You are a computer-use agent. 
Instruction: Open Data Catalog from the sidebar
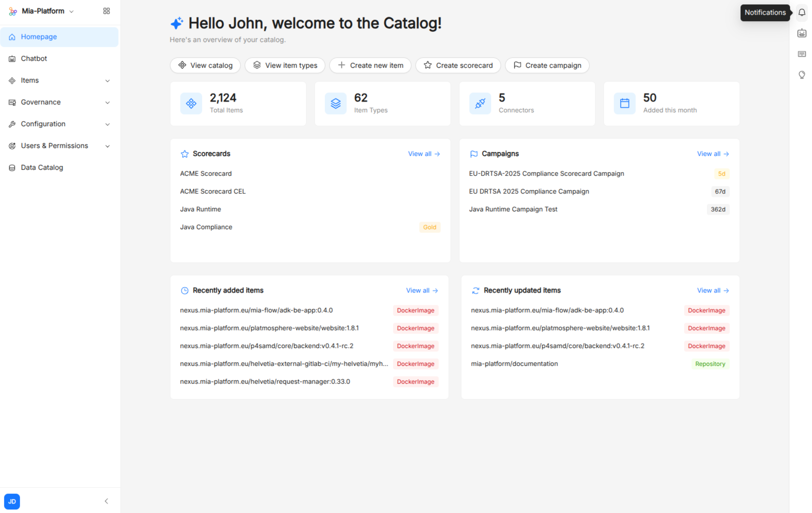tap(59, 168)
